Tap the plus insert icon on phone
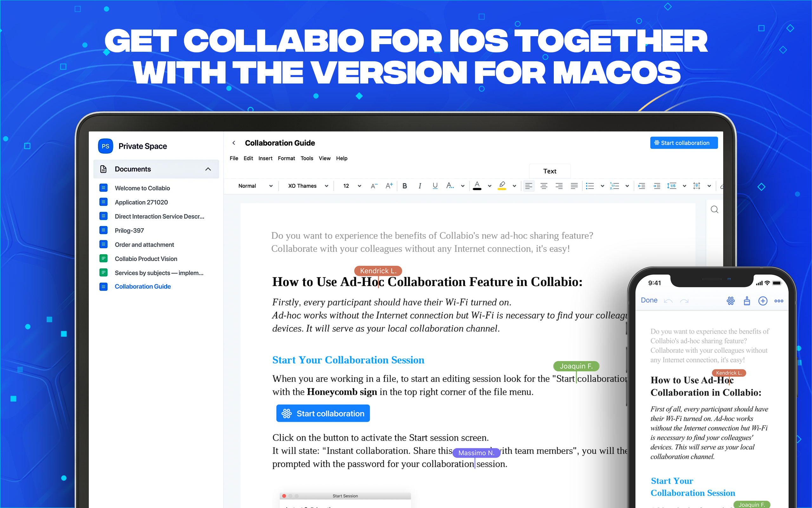This screenshot has height=508, width=812. point(763,301)
